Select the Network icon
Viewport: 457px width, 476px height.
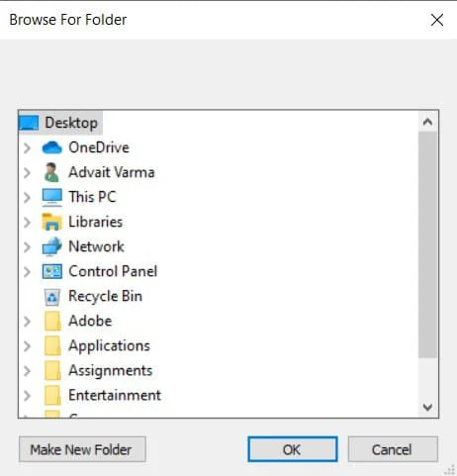tap(51, 246)
